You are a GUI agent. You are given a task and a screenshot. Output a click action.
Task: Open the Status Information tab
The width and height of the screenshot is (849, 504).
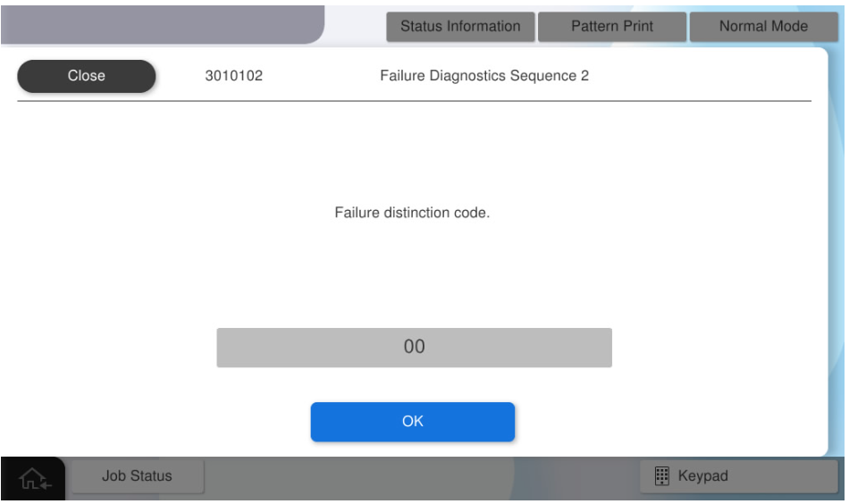[x=460, y=27]
